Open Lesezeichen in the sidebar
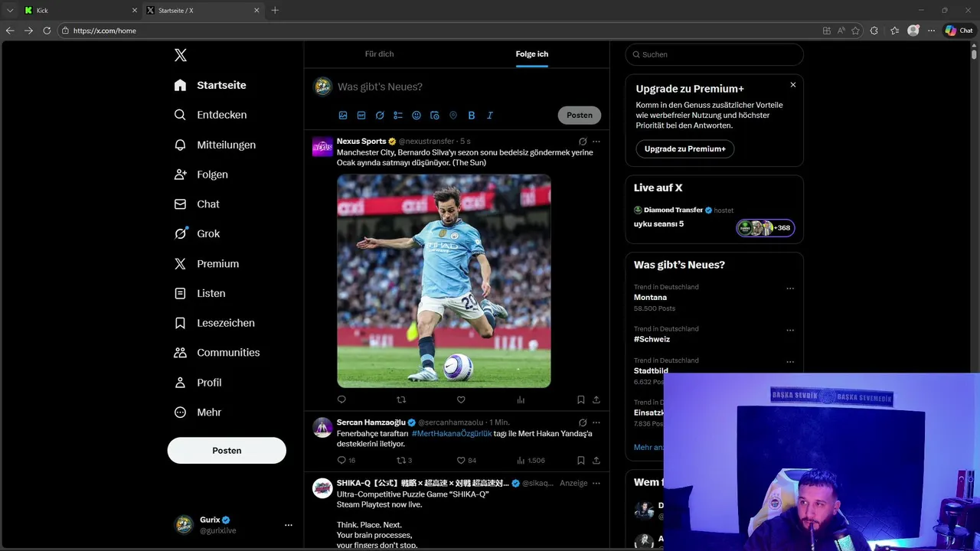The width and height of the screenshot is (980, 551). click(214, 323)
